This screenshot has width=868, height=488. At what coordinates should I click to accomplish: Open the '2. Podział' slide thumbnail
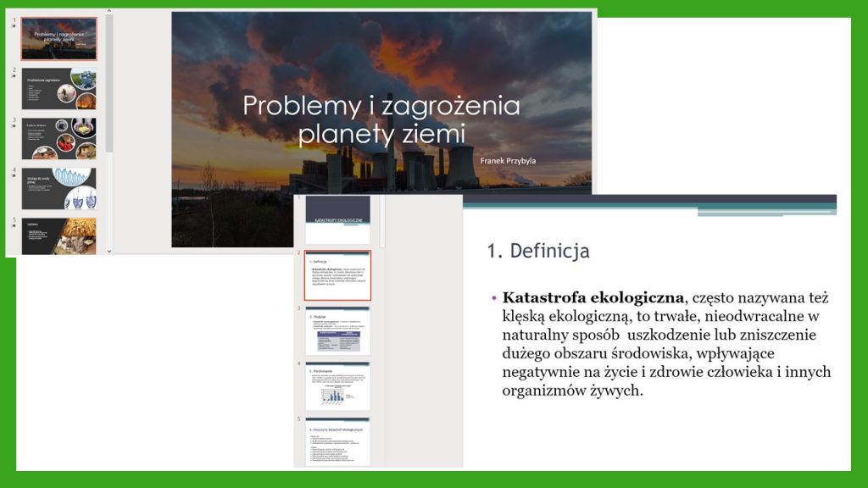tap(337, 330)
